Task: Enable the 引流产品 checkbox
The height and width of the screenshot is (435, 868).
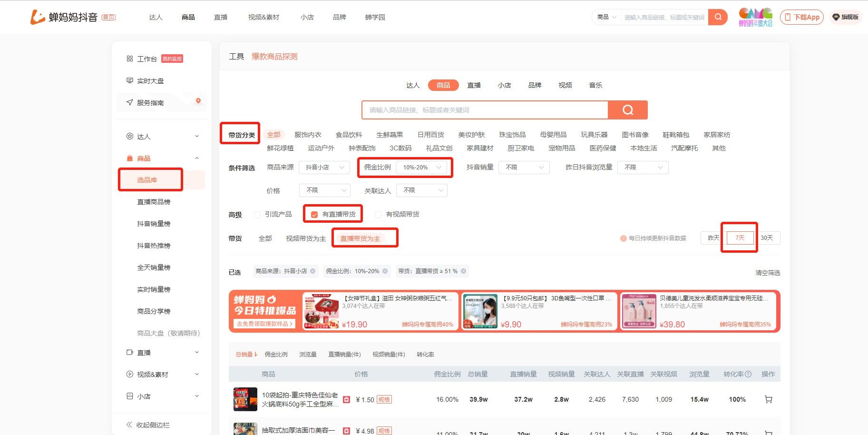Action: pos(257,214)
